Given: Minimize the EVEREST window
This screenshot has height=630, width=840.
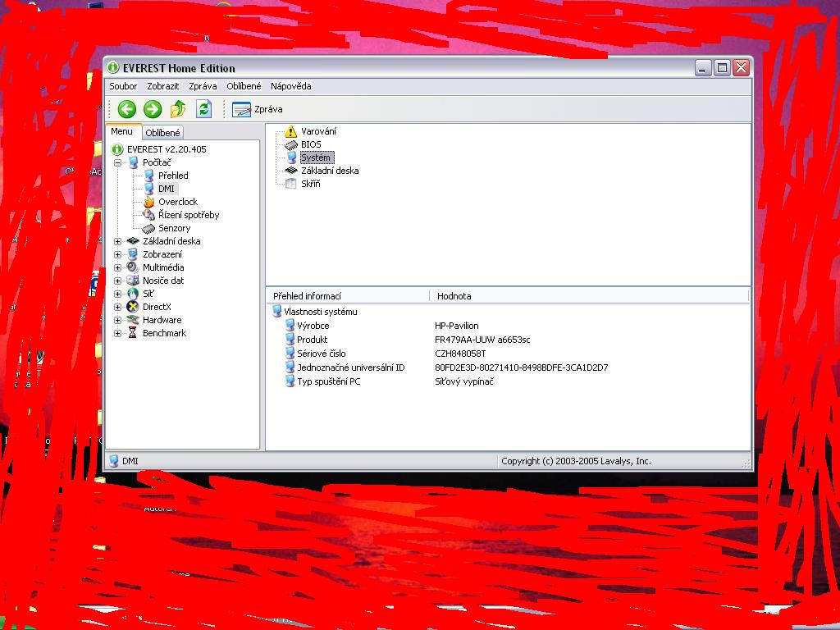Looking at the screenshot, I should click(703, 68).
